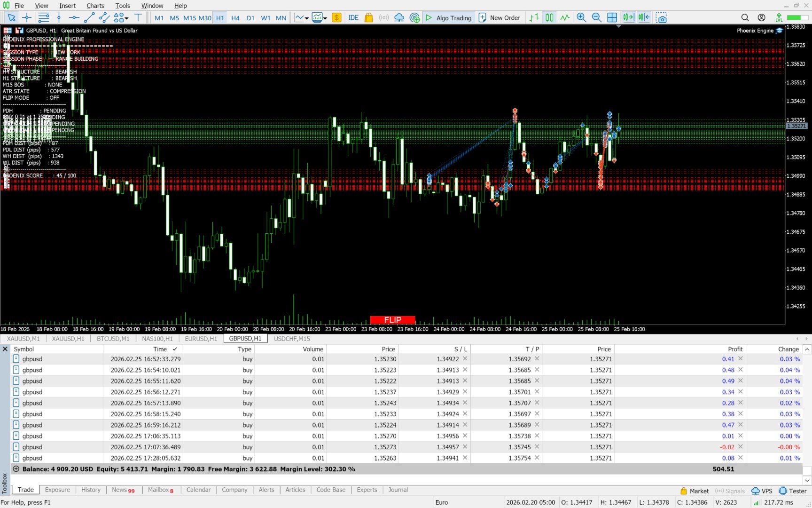Zoom in on the chart
This screenshot has height=508, width=812.
point(581,18)
